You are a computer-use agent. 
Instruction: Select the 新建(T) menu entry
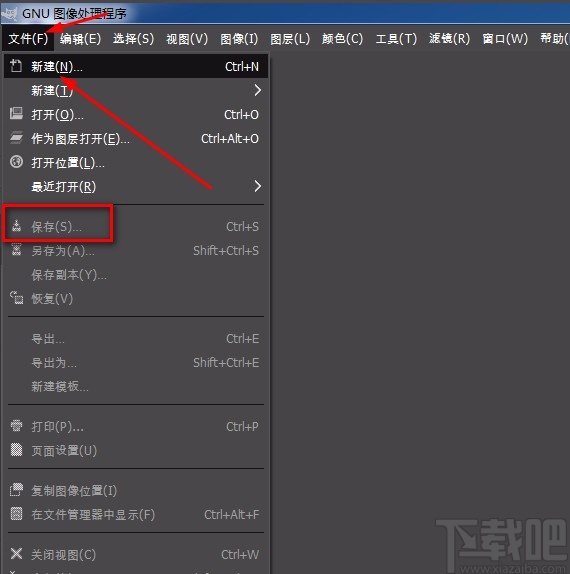pyautogui.click(x=136, y=90)
